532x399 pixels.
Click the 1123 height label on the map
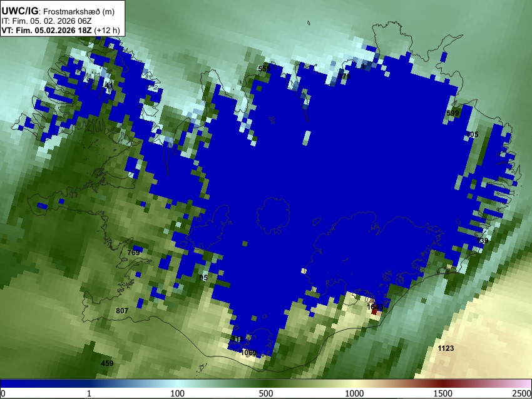446,348
